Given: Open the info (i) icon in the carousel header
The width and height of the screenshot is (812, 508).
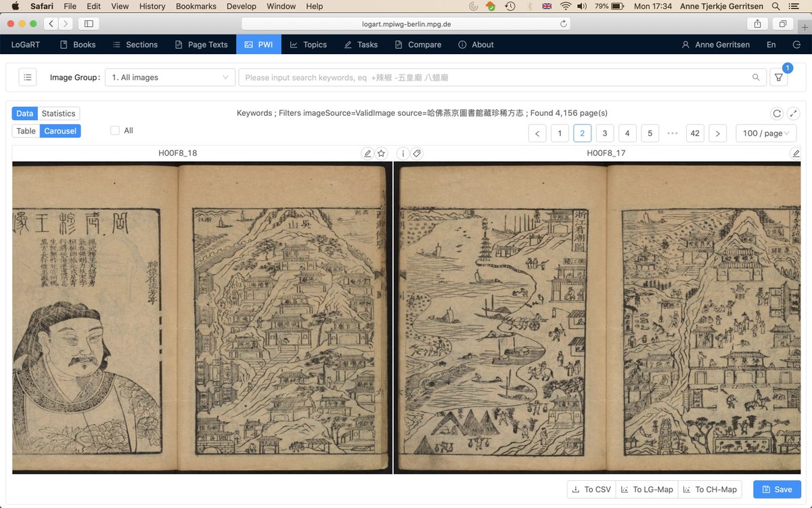Looking at the screenshot, I should click(x=403, y=153).
